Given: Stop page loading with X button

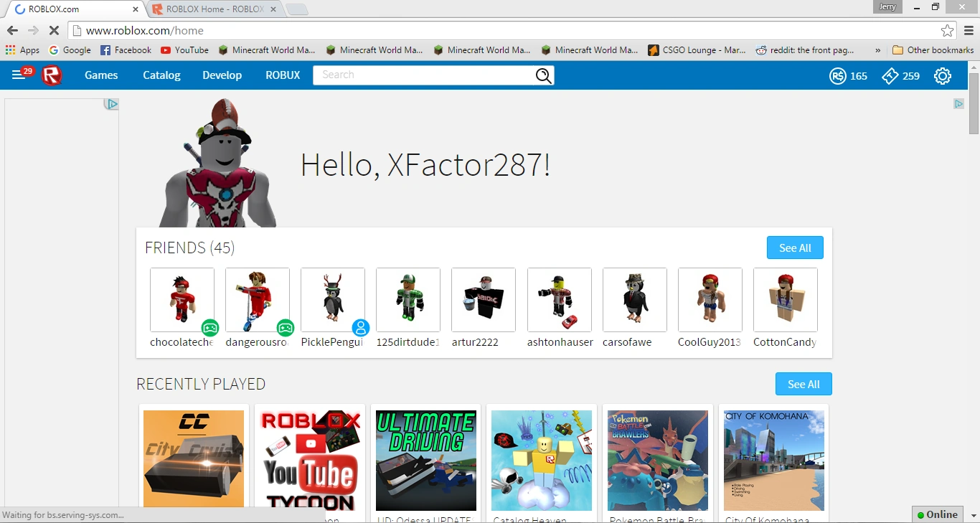Looking at the screenshot, I should click(x=54, y=31).
